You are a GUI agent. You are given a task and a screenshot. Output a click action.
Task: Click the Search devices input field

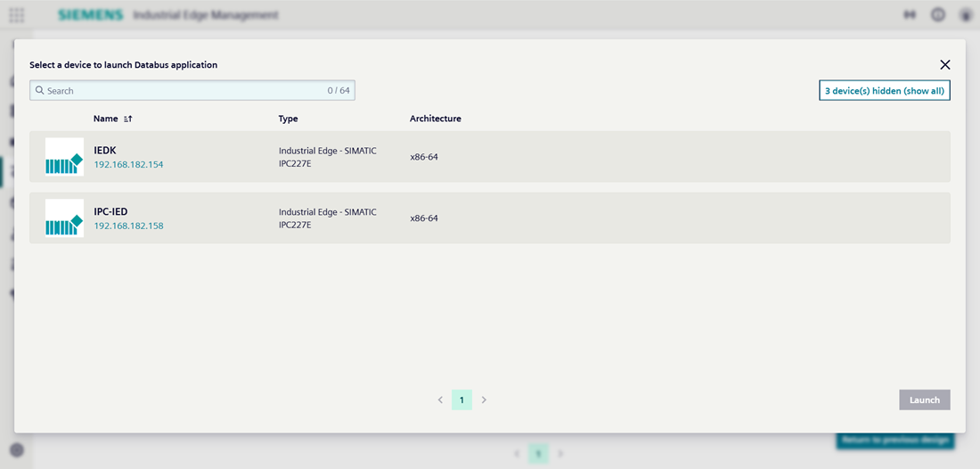[192, 91]
